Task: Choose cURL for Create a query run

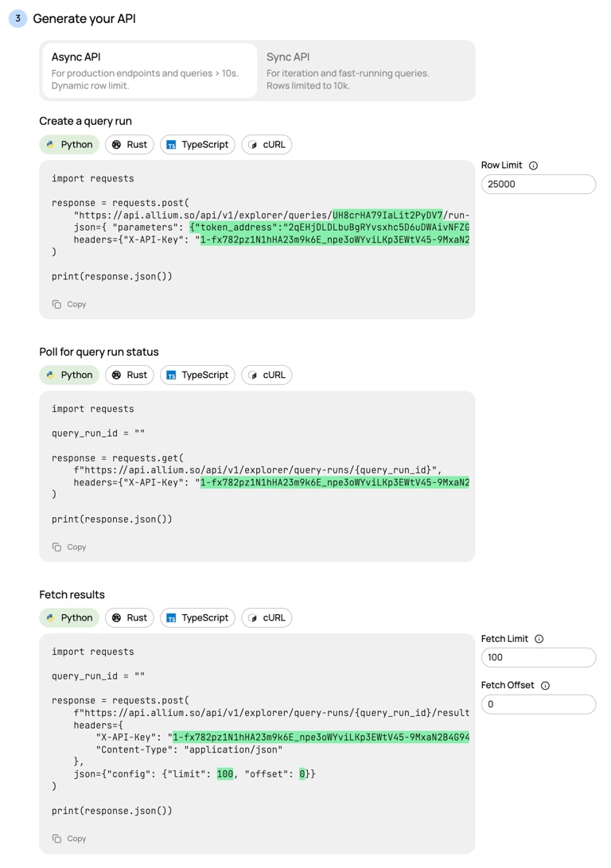Action: click(x=267, y=145)
